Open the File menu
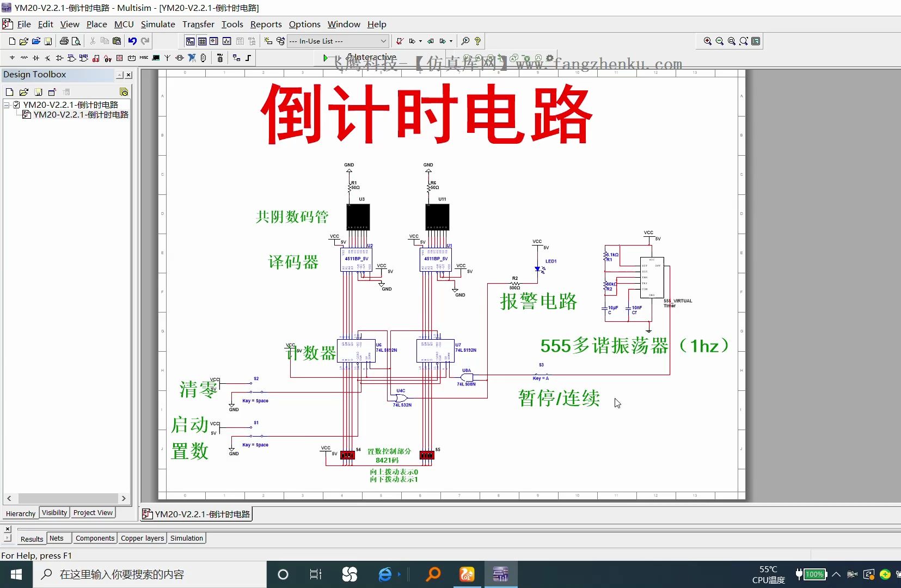Image resolution: width=901 pixels, height=588 pixels. coord(24,24)
